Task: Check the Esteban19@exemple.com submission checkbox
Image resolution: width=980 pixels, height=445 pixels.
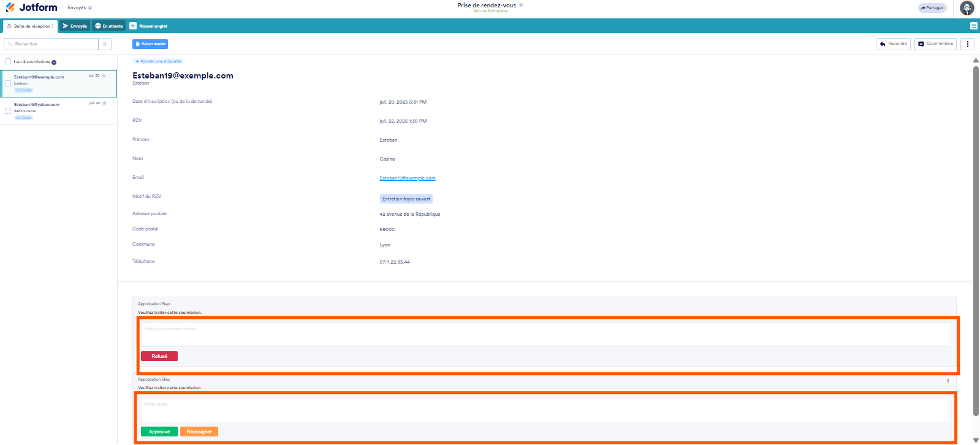Action: coord(8,83)
